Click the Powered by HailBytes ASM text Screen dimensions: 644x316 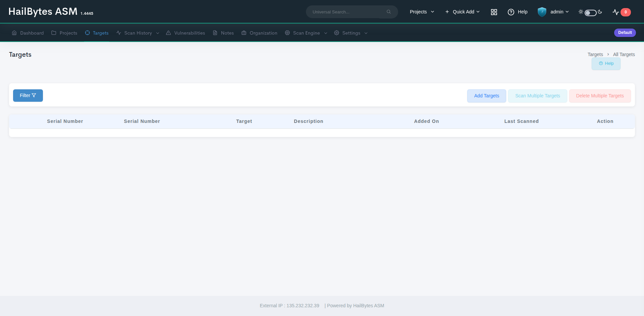(x=356, y=306)
